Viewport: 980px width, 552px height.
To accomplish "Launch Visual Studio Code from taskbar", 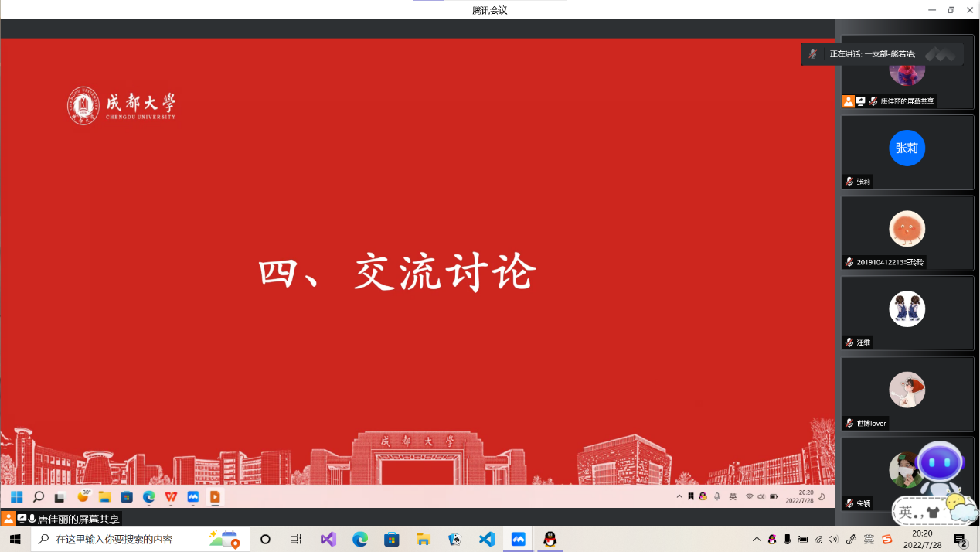I will pyautogui.click(x=486, y=540).
